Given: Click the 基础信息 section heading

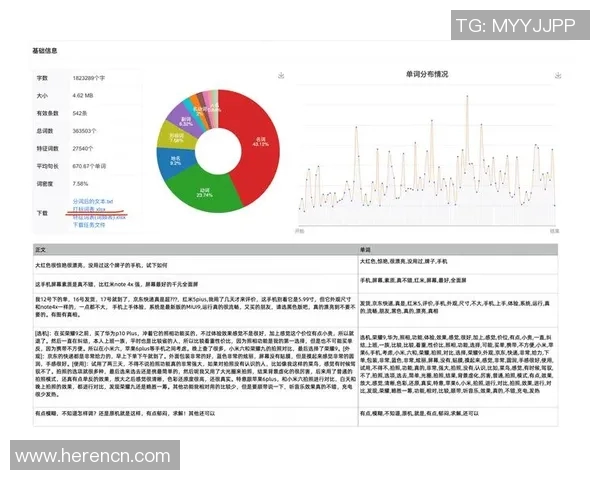Looking at the screenshot, I should [51, 48].
